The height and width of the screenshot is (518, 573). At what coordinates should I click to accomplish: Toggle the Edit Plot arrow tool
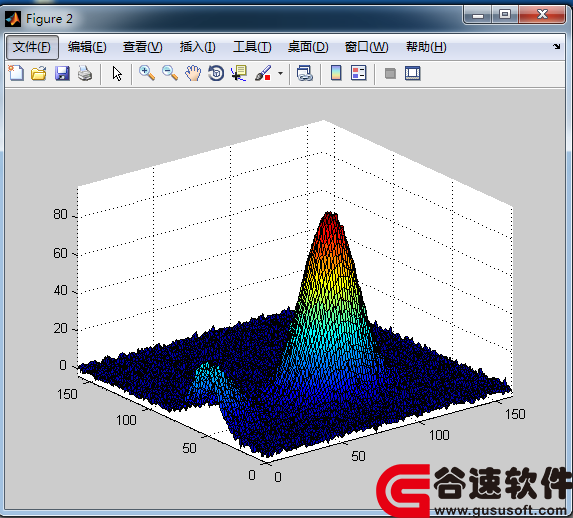(117, 73)
